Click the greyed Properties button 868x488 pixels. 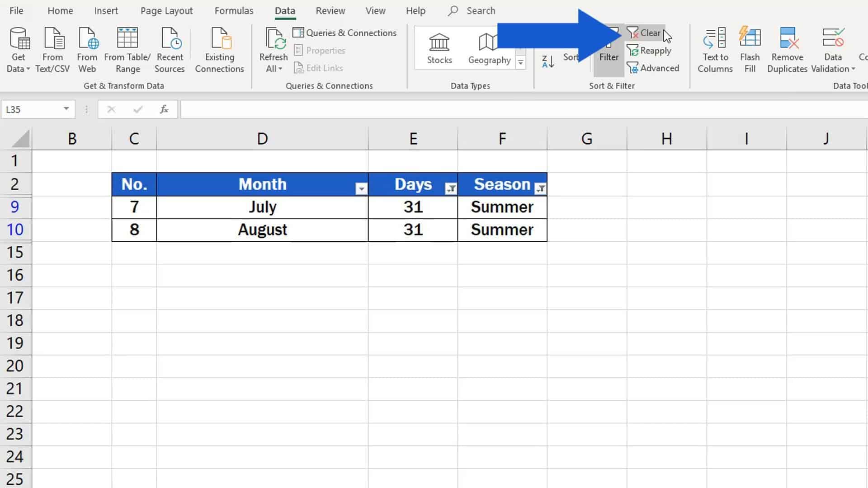click(320, 51)
